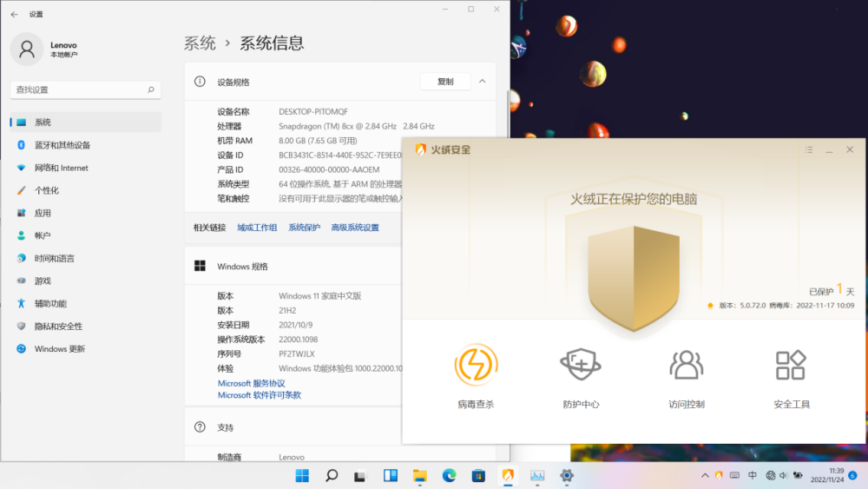This screenshot has height=489, width=868.
Task: Click network globe icon in tray
Action: (x=771, y=475)
